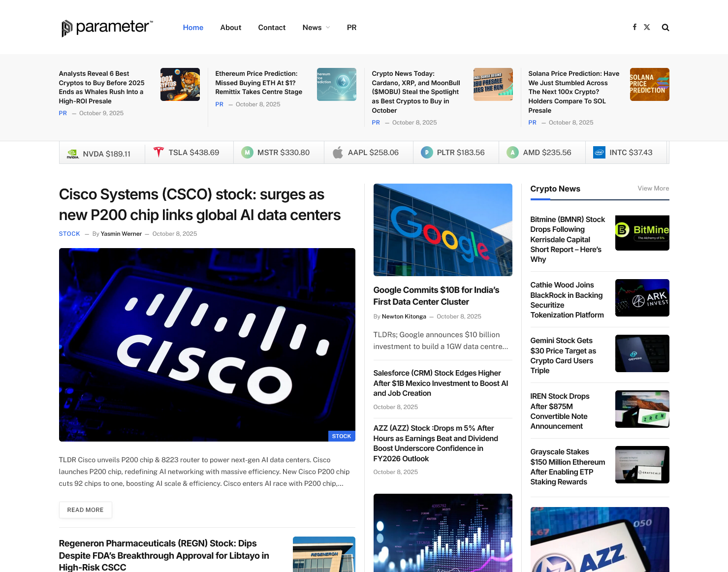Viewport: 728px width, 572px height.
Task: Click View More in Crypto News
Action: coord(653,189)
